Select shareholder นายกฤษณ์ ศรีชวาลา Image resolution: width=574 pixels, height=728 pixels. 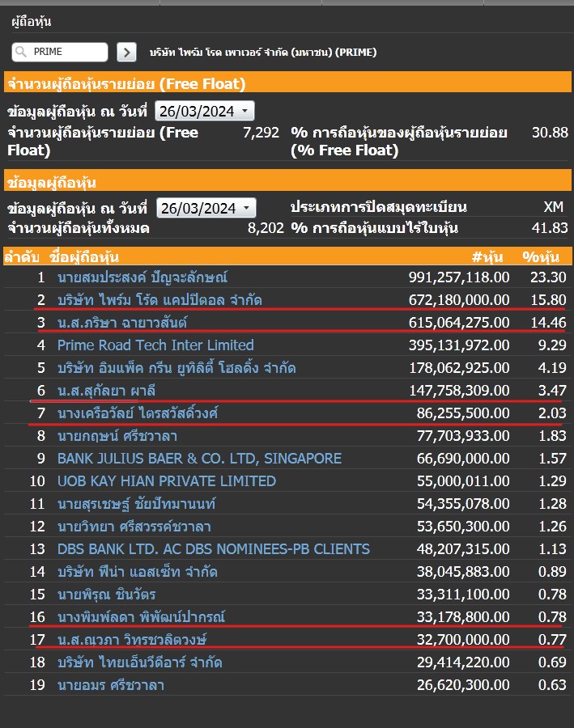117,436
